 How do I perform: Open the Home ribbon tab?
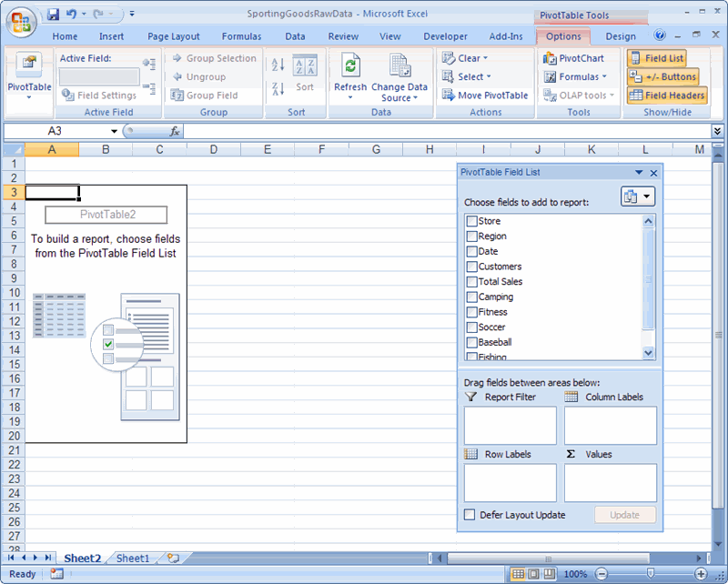65,36
